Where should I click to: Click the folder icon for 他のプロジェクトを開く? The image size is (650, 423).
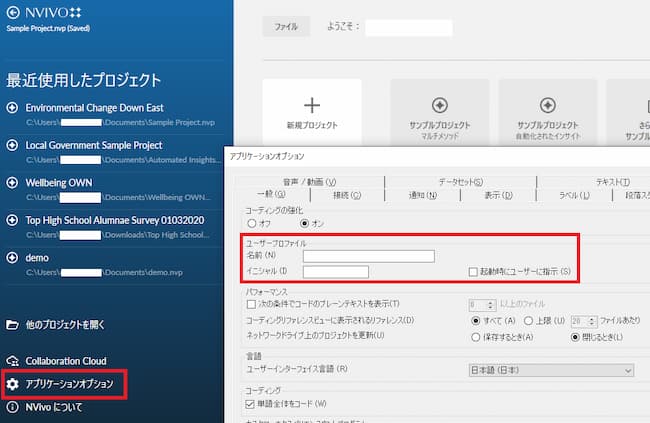pyautogui.click(x=12, y=324)
